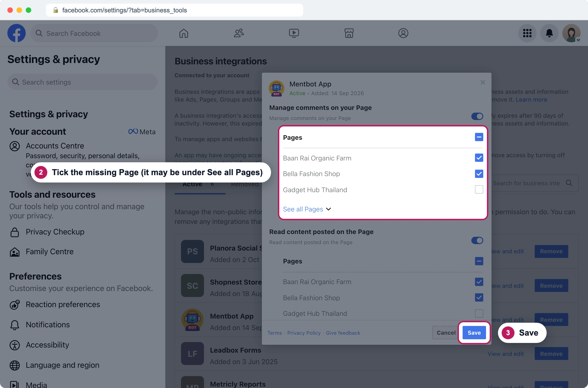Save the Mentbot App permissions
The height and width of the screenshot is (388, 588).
point(474,333)
